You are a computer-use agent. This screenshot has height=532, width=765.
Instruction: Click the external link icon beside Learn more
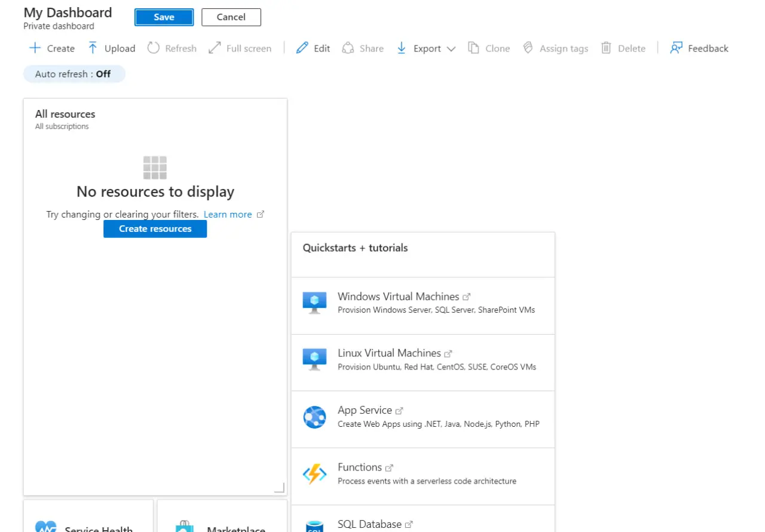pos(260,214)
